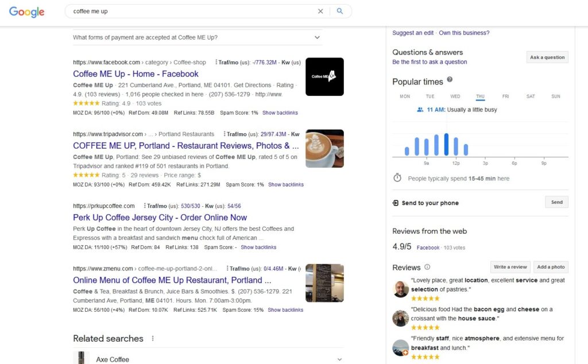This screenshot has height=364, width=588.
Task: Click Traf/mo value 530/530 on prkupcoffee result
Action: (191, 206)
